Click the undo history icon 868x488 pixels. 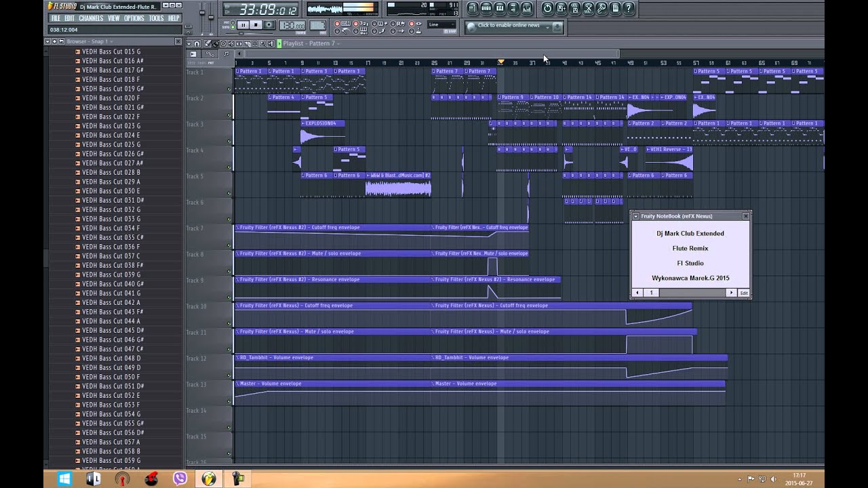548,8
